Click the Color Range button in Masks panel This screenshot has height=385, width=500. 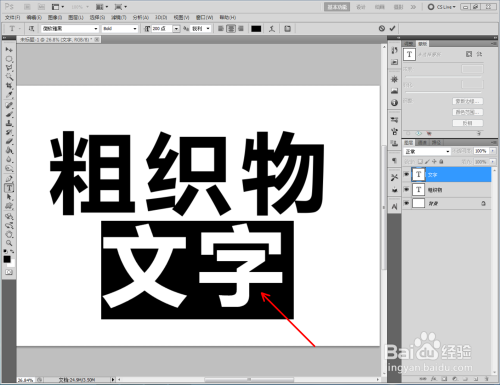tap(468, 112)
